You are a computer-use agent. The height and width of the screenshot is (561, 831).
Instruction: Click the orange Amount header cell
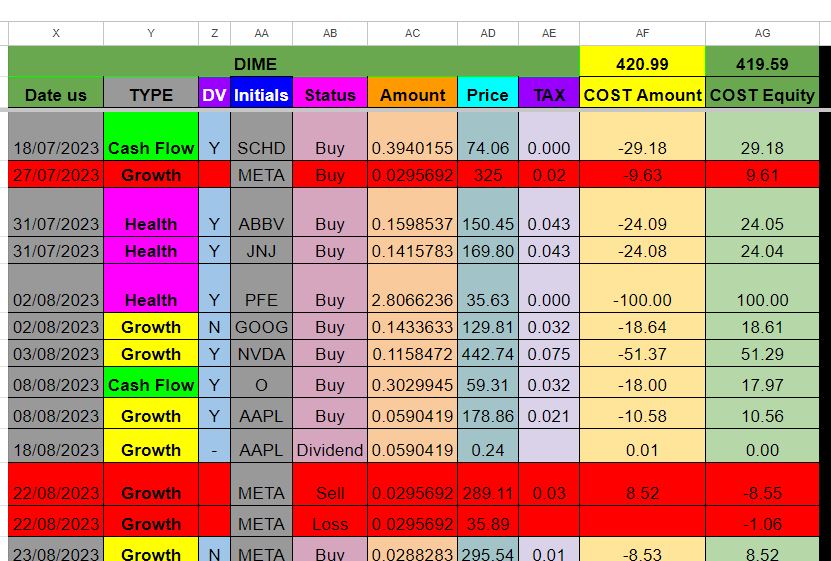[412, 92]
